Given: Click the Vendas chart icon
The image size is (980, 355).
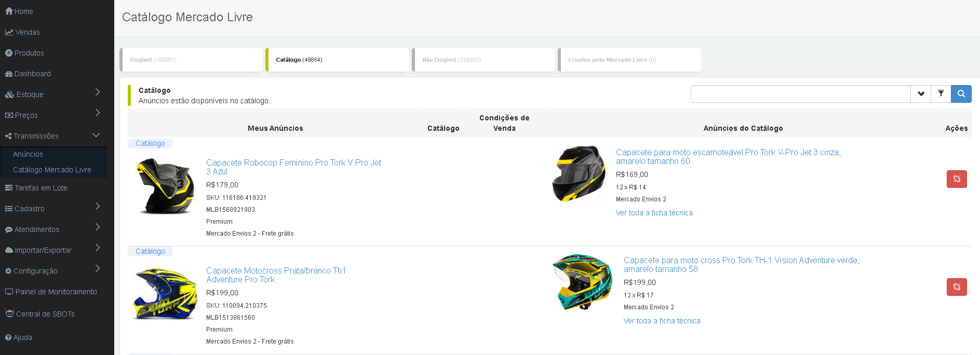Looking at the screenshot, I should point(9,32).
